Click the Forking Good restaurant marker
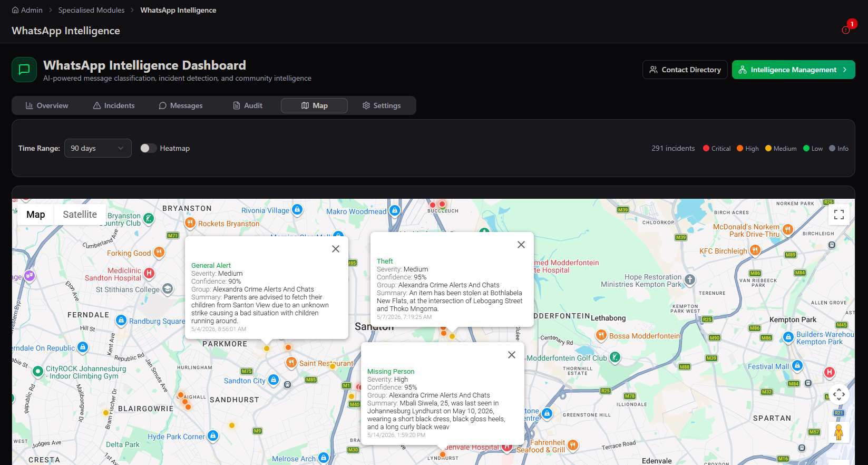The image size is (868, 465). click(x=159, y=253)
